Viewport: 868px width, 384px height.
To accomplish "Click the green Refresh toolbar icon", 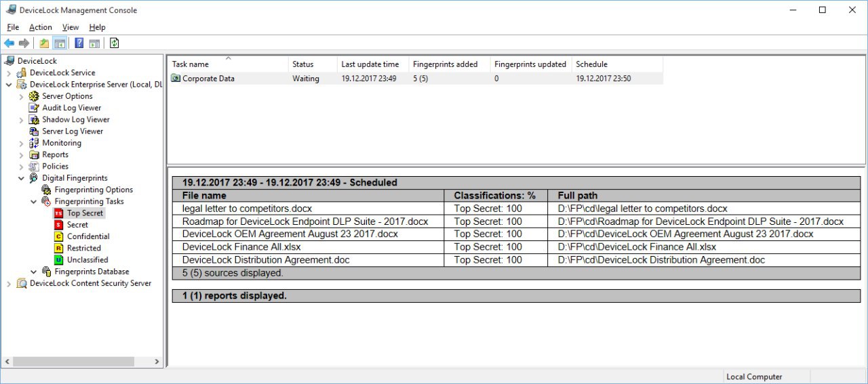I will coord(114,43).
